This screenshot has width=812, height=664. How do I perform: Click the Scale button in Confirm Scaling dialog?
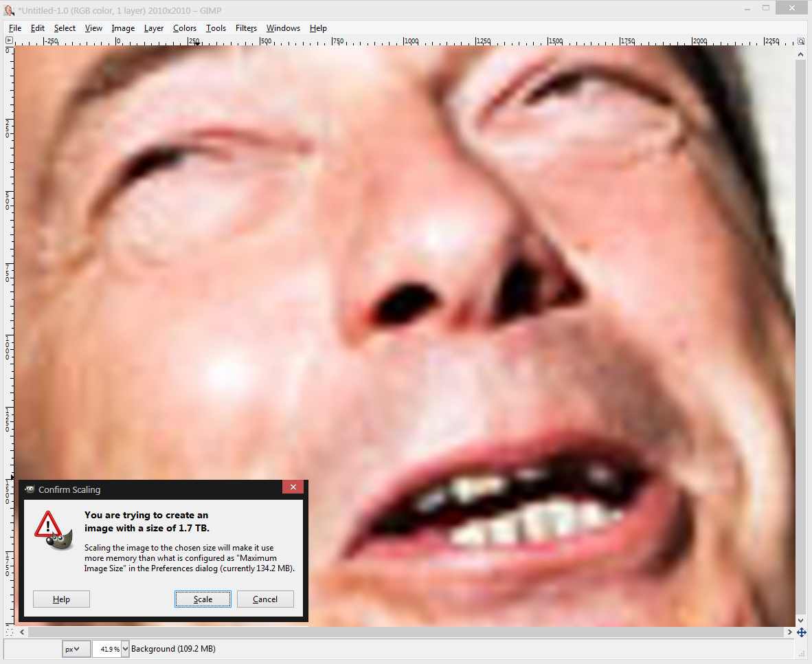203,599
